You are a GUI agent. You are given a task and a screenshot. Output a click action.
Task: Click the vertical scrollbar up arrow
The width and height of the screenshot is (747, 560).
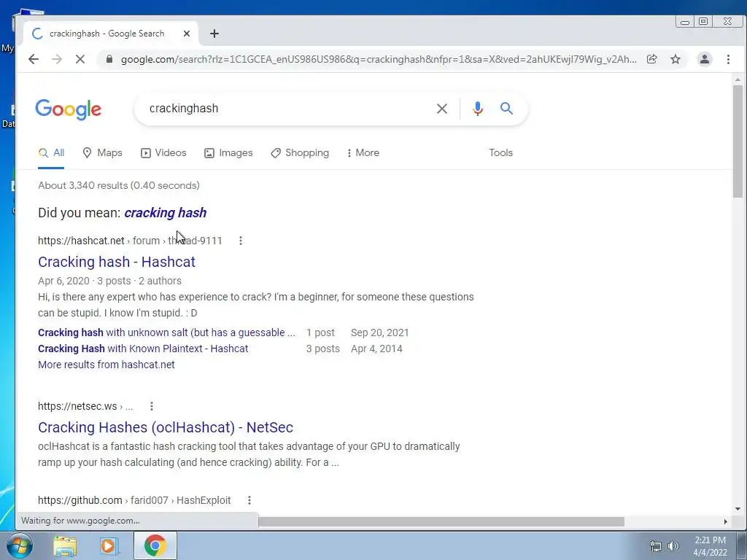click(738, 79)
